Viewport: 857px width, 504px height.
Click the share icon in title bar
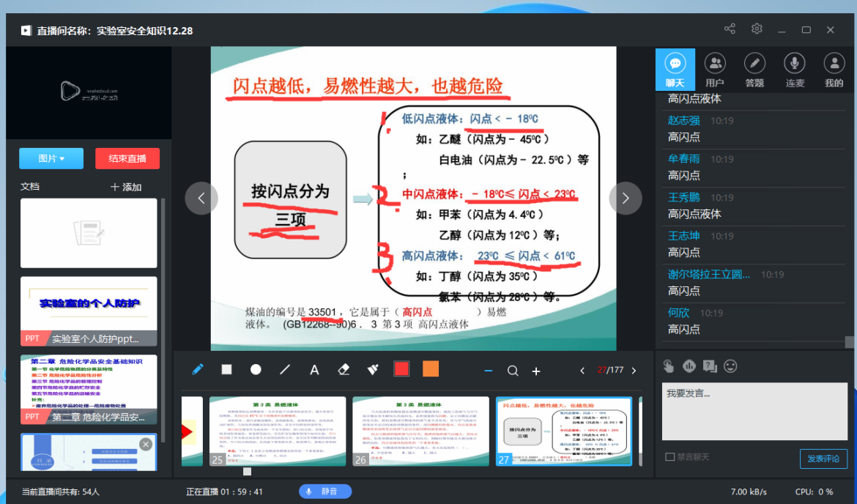pos(730,29)
